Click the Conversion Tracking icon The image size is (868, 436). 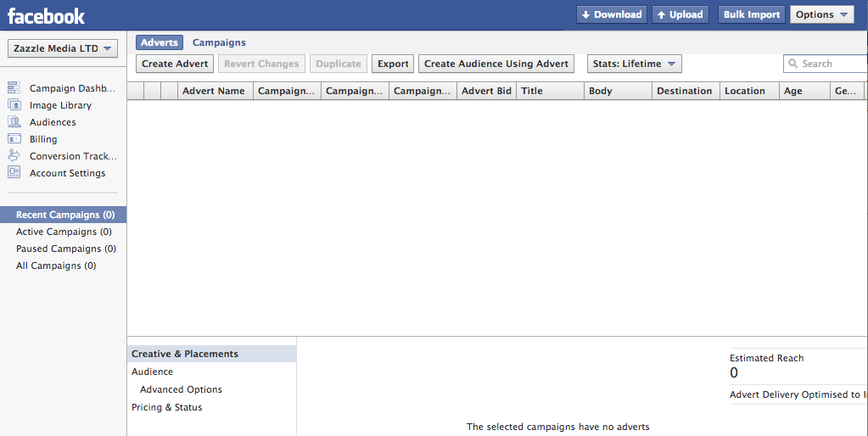tap(14, 156)
